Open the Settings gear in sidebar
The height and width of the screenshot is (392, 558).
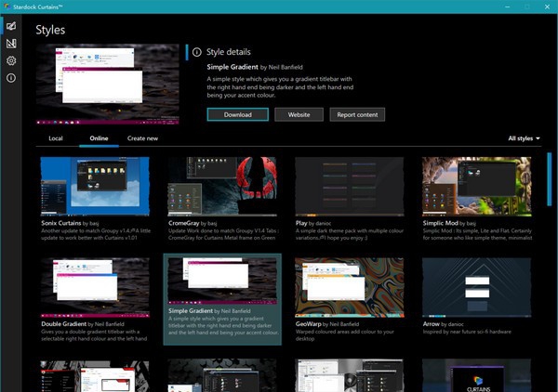click(11, 60)
